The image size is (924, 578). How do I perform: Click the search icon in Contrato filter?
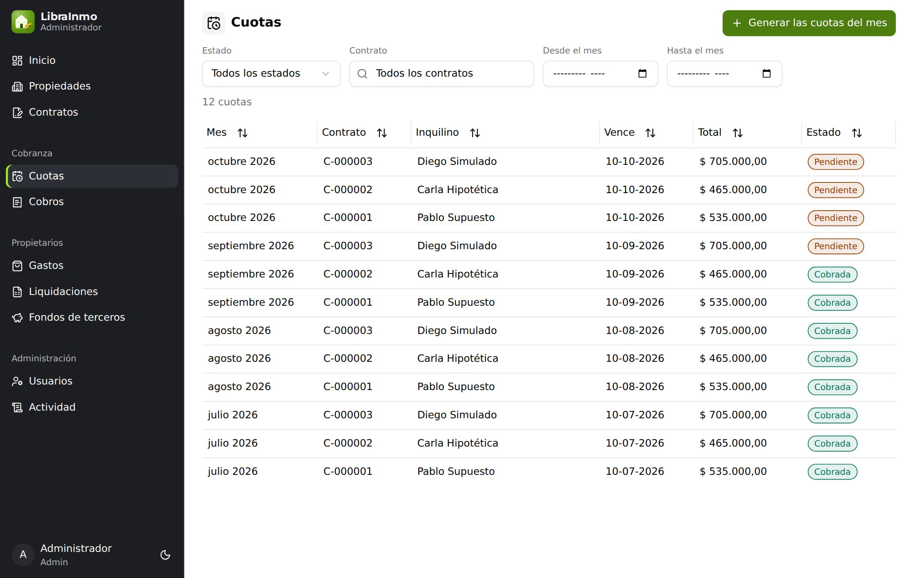[x=362, y=74]
